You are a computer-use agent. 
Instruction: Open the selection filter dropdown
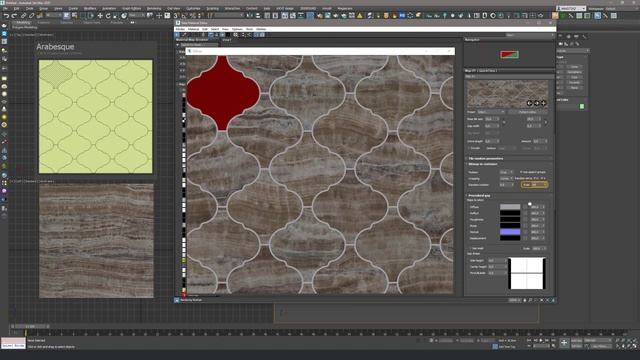[53, 16]
